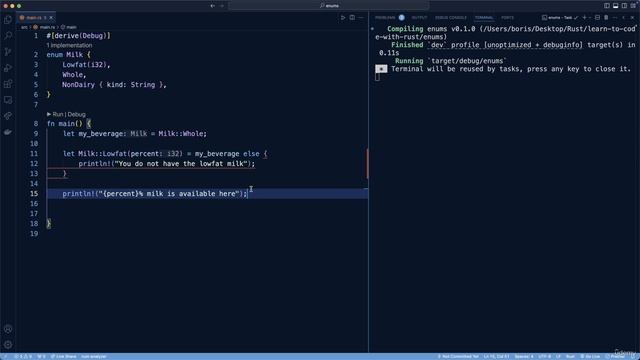The height and width of the screenshot is (360, 640).
Task: Click the Run file play icon in editor toolbar
Action: click(x=343, y=18)
